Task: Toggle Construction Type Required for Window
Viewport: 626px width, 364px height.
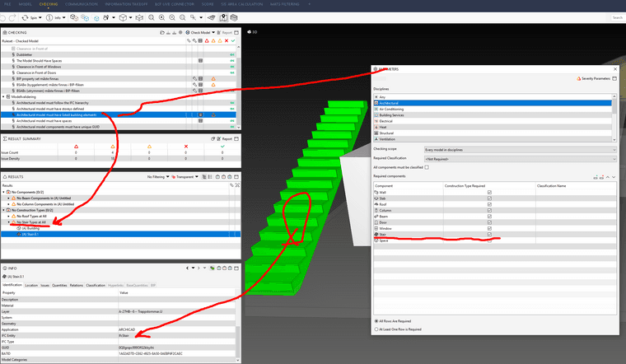Action: click(x=489, y=228)
